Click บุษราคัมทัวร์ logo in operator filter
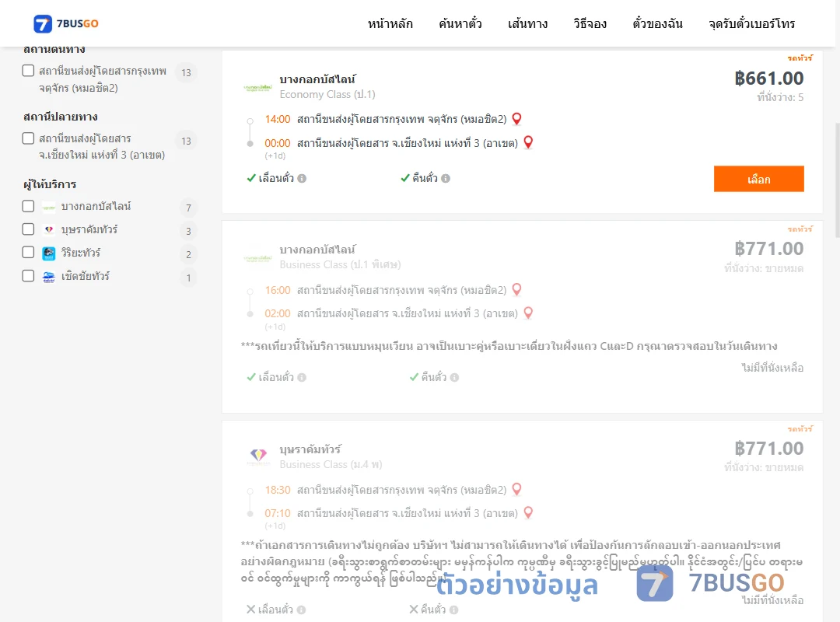Screen dimensions: 840x622 [49, 230]
